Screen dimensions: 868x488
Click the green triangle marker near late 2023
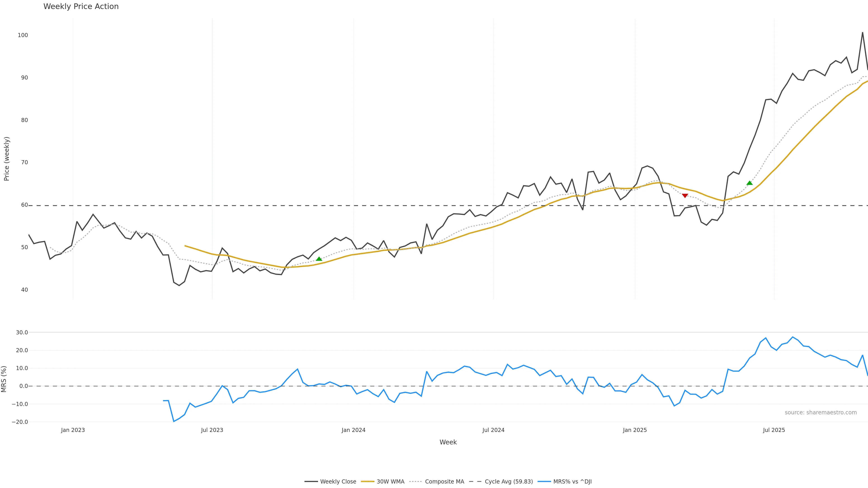point(319,259)
